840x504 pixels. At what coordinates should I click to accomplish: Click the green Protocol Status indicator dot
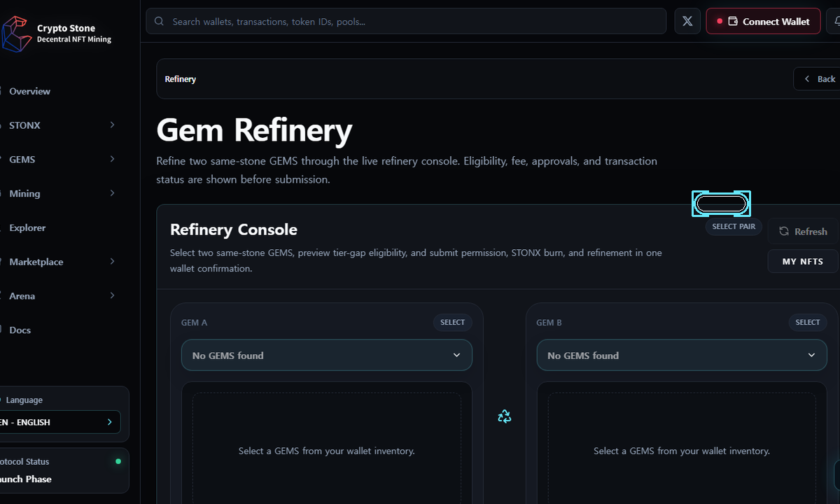pyautogui.click(x=118, y=461)
